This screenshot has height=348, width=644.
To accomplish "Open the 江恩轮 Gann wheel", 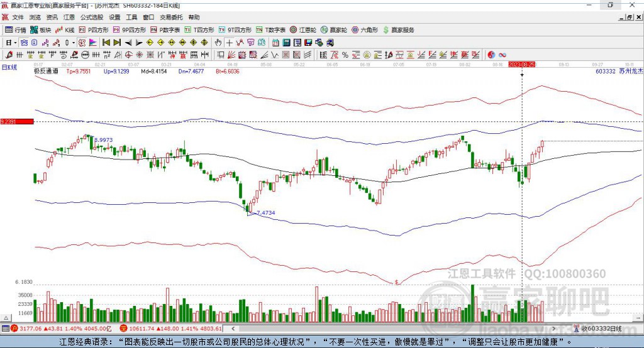I will coord(303,30).
